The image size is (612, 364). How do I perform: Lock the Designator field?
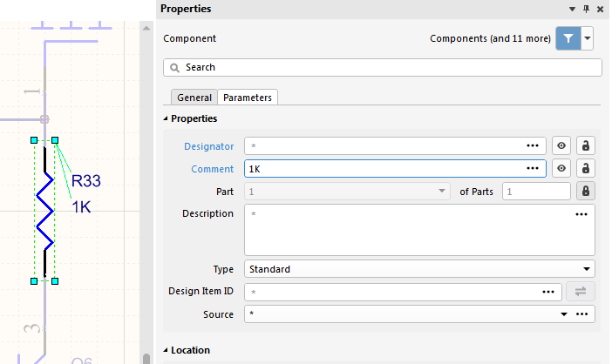tap(586, 146)
